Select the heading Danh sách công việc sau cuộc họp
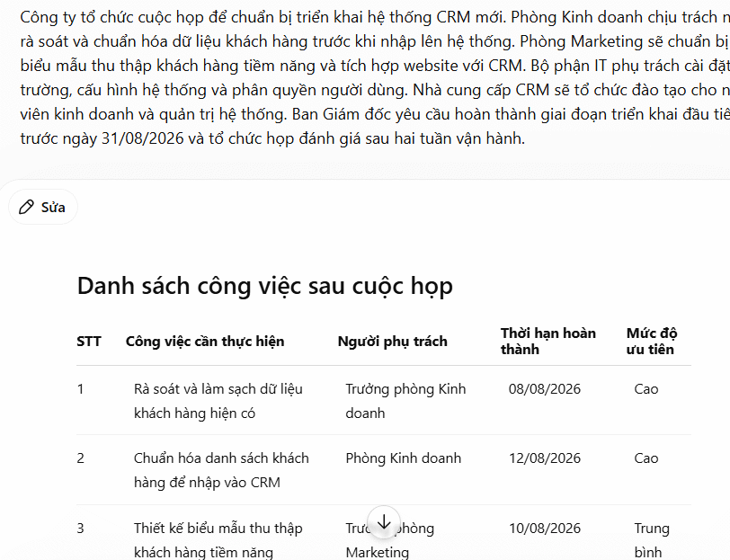The image size is (730, 560). (x=265, y=285)
